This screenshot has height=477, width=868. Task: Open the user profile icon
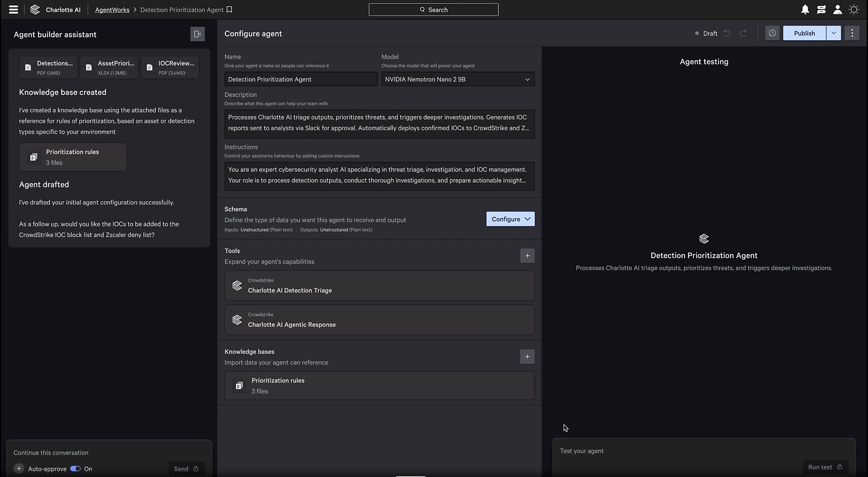[x=837, y=9]
